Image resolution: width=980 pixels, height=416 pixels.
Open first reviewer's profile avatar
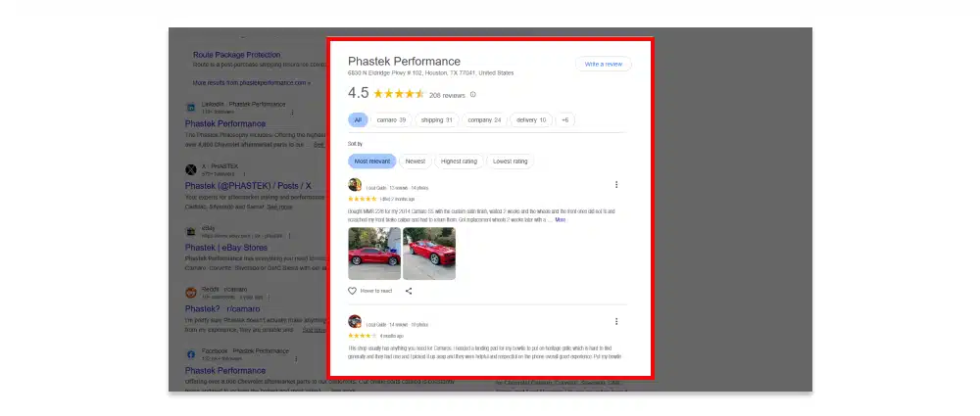(x=355, y=185)
